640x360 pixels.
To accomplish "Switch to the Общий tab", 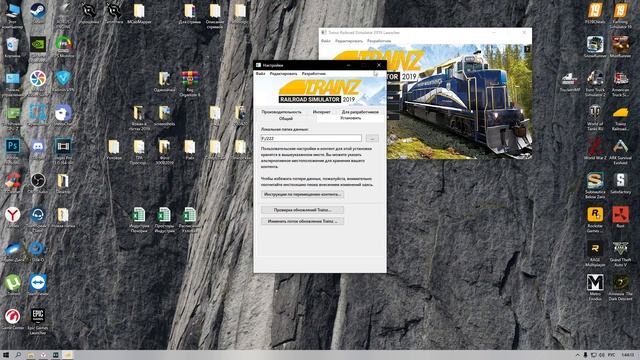I will click(x=286, y=118).
